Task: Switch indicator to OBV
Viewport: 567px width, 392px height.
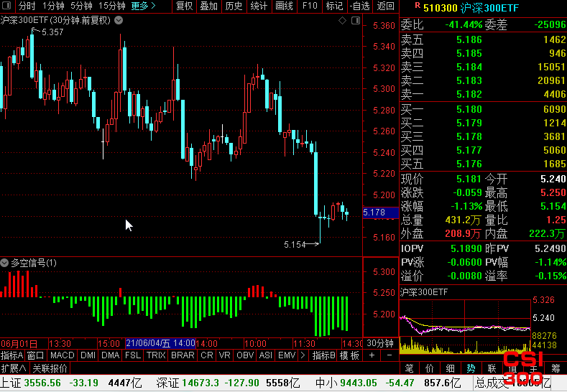Action: [245, 355]
